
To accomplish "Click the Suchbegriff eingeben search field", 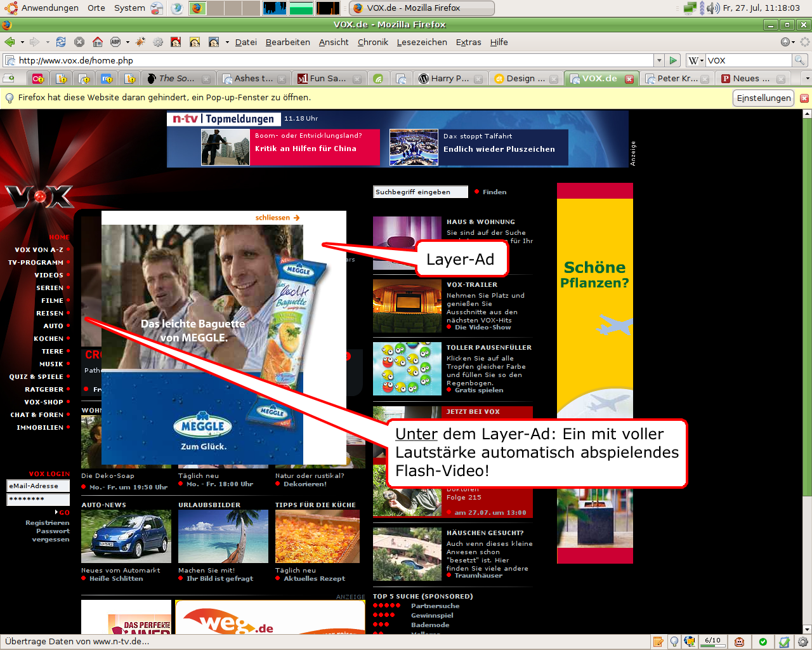I will (421, 192).
